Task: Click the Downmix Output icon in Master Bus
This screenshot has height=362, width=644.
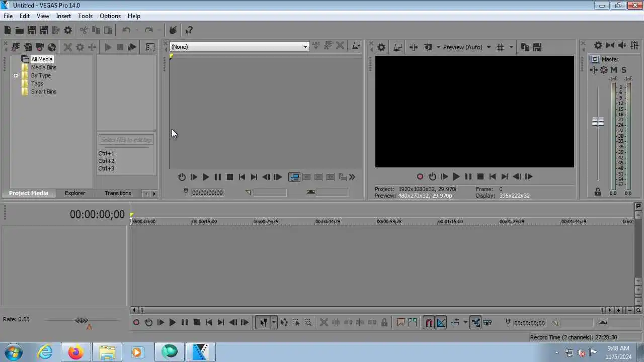Action: click(x=610, y=46)
